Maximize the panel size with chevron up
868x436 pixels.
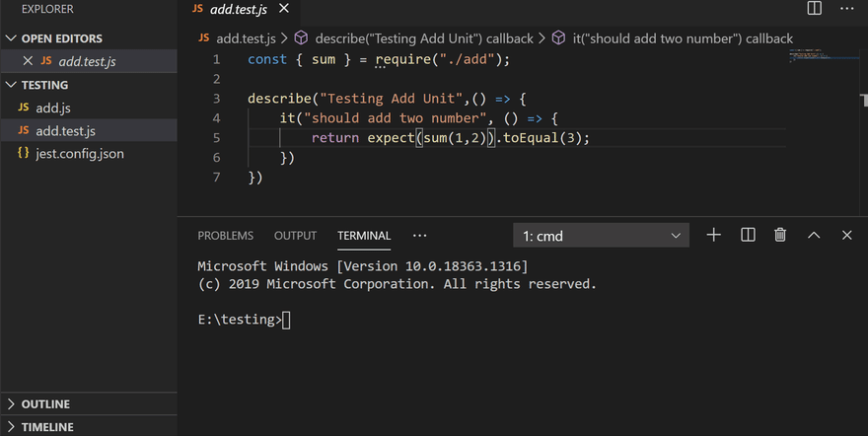coord(814,235)
